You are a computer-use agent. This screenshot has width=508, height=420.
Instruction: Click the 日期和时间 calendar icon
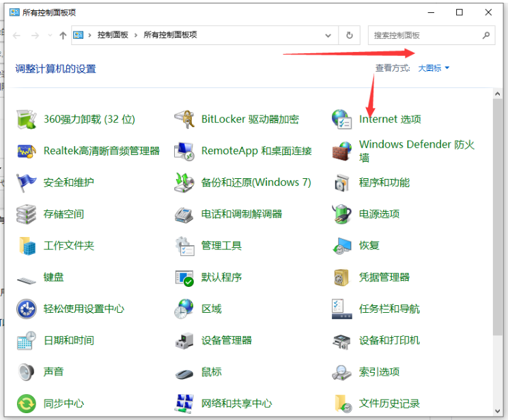[26, 341]
